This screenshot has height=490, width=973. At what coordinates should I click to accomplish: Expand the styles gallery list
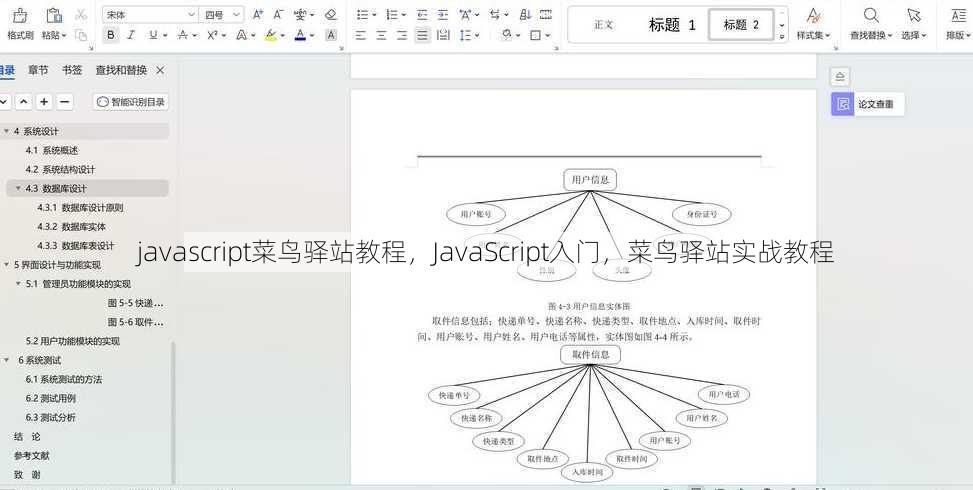(782, 37)
